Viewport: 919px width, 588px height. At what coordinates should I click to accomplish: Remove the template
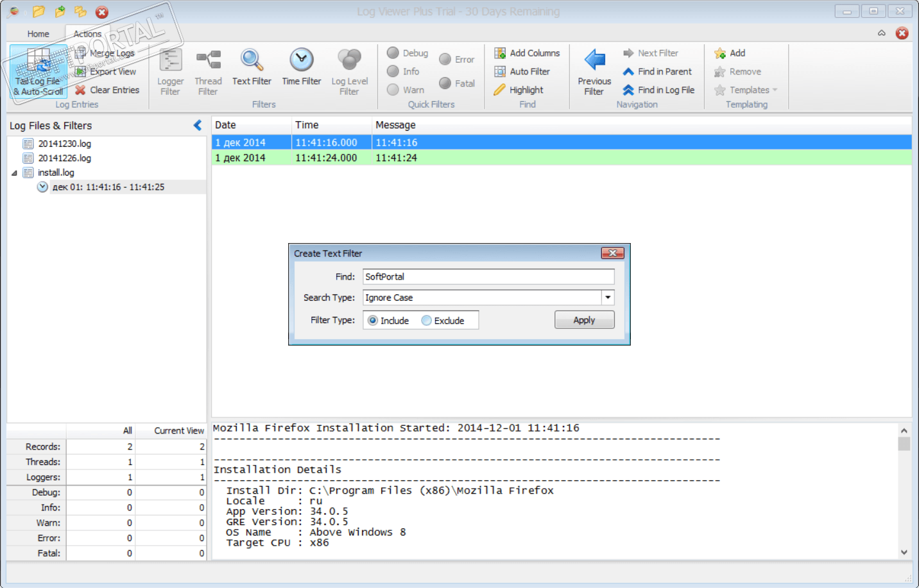(737, 72)
